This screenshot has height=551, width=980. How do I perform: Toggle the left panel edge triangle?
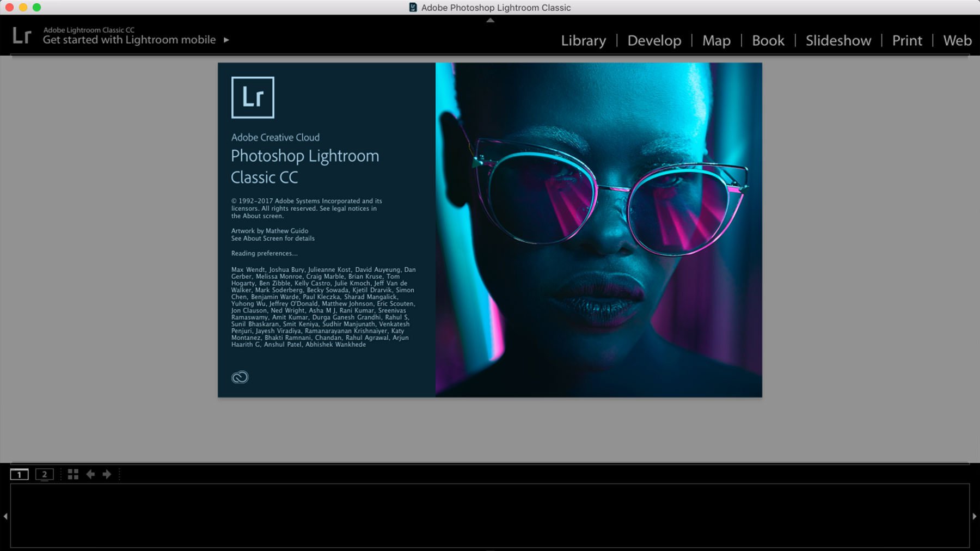5,516
